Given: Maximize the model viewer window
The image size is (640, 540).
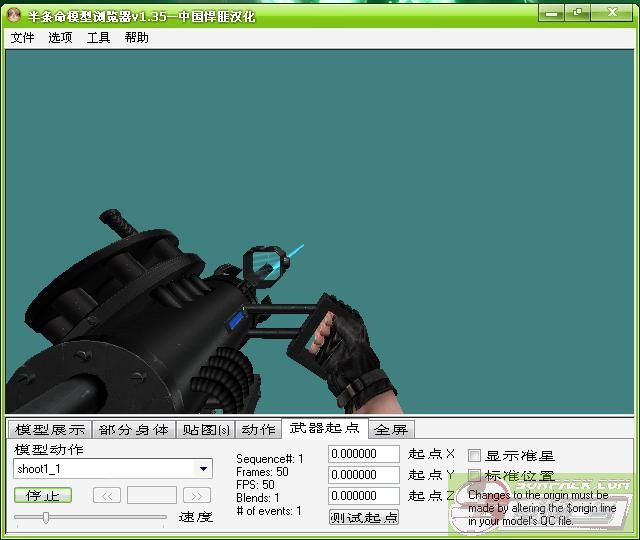Looking at the screenshot, I should (577, 13).
